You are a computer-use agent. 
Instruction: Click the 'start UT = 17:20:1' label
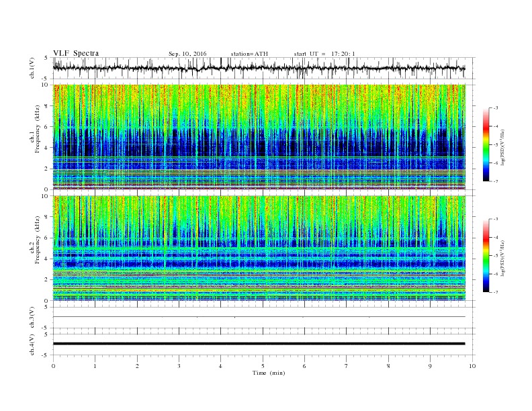[324, 54]
